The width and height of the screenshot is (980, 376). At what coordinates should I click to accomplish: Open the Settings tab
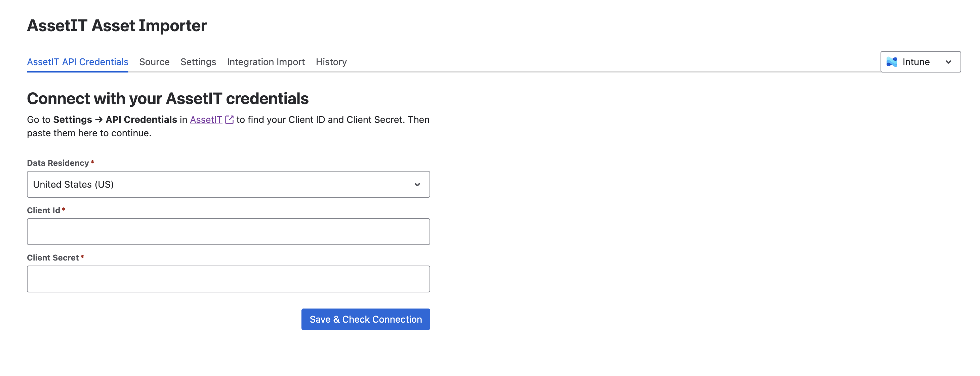click(x=198, y=61)
